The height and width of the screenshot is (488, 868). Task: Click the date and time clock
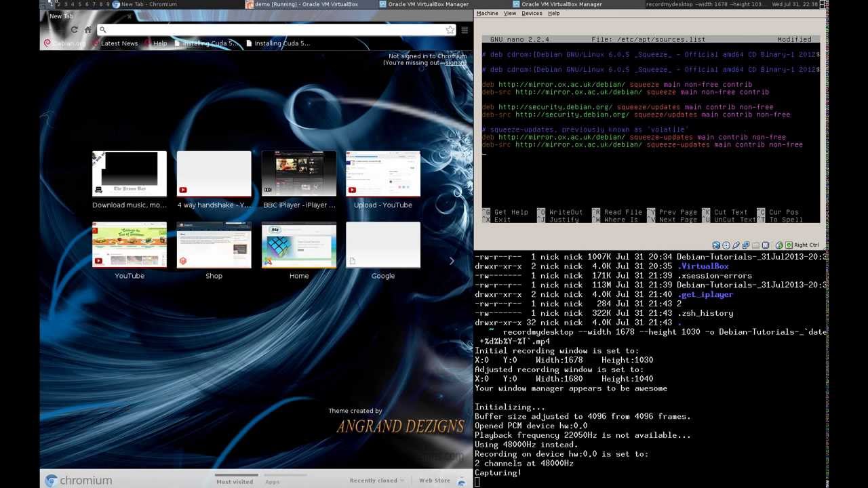[x=794, y=4]
